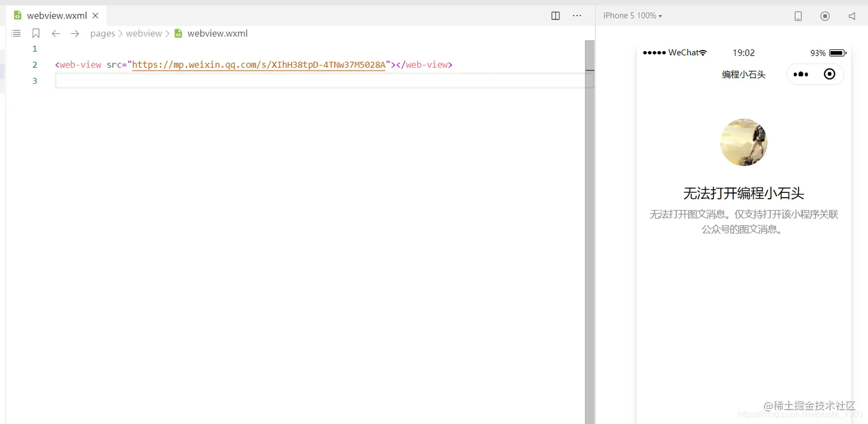Open the mp.weixin.qq.com URL in code
The image size is (868, 424).
point(258,64)
